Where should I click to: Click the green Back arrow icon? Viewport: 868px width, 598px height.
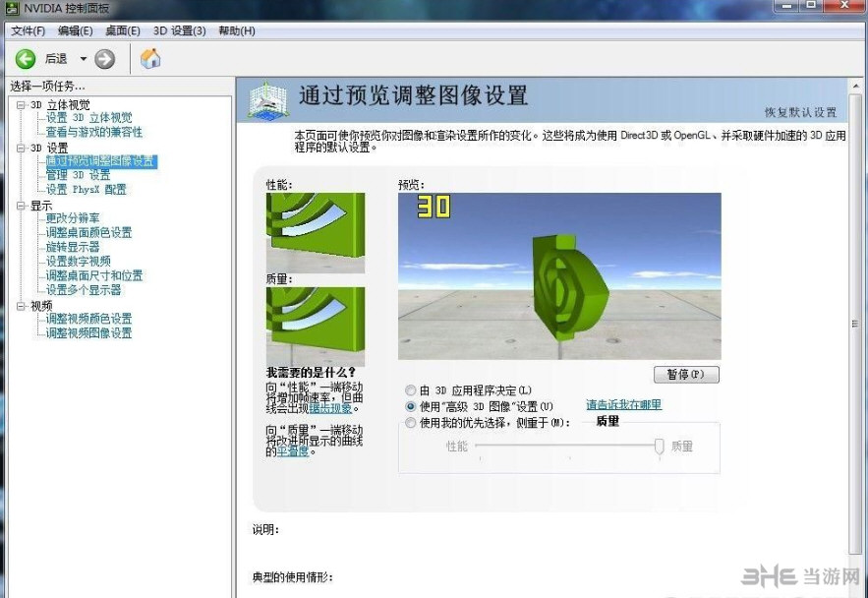point(25,59)
